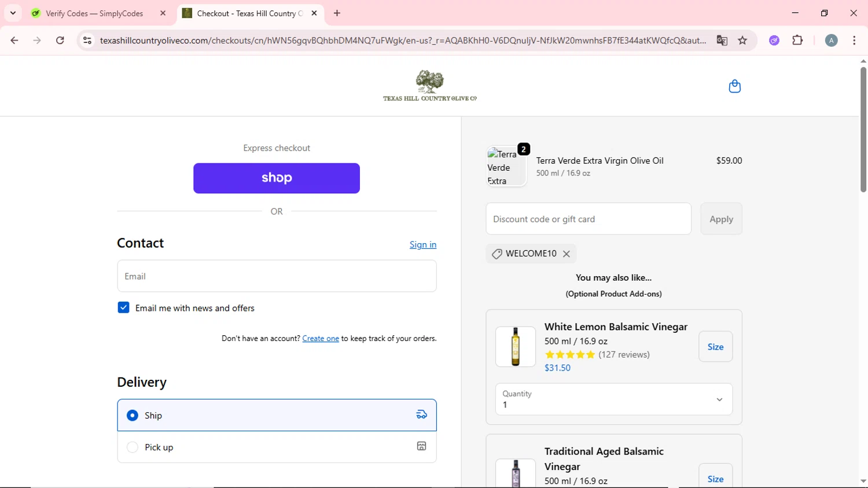
Task: Click the Sign in link
Action: [x=423, y=244]
